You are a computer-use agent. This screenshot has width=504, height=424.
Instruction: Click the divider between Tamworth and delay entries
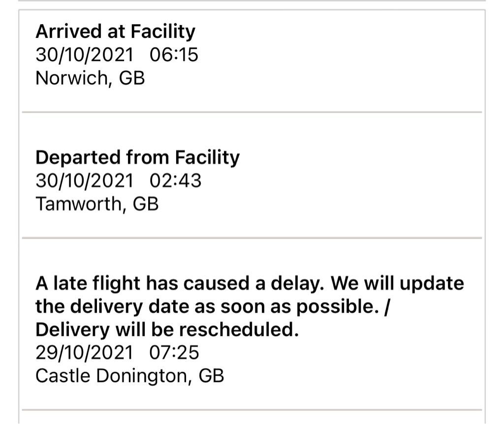pyautogui.click(x=252, y=238)
